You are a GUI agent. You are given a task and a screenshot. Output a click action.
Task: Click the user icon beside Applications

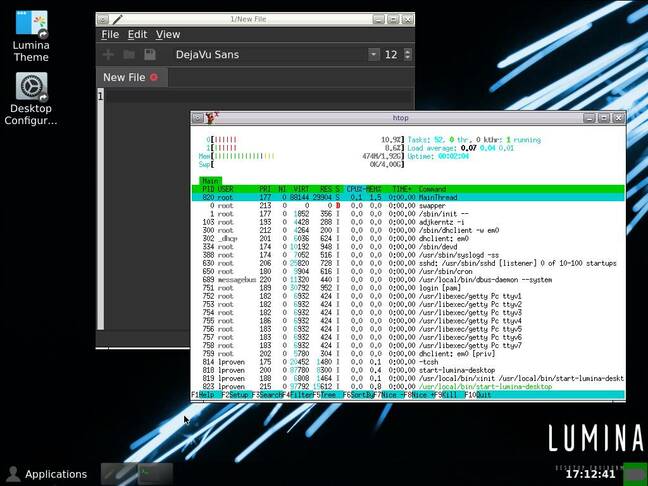13,474
